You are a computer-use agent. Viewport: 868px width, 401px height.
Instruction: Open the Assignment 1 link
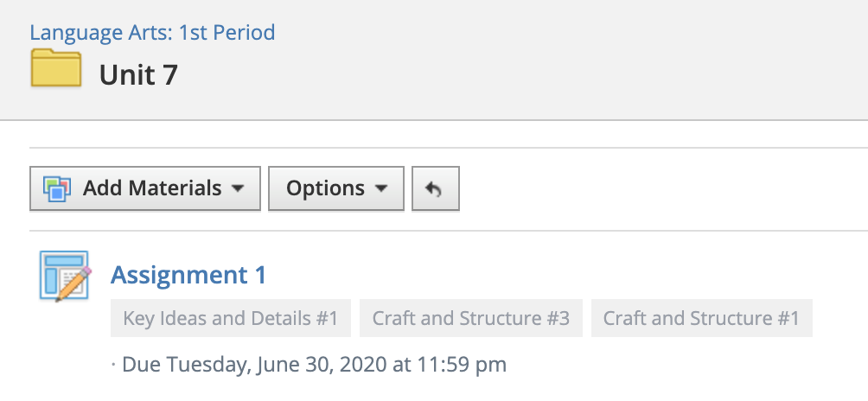(188, 275)
